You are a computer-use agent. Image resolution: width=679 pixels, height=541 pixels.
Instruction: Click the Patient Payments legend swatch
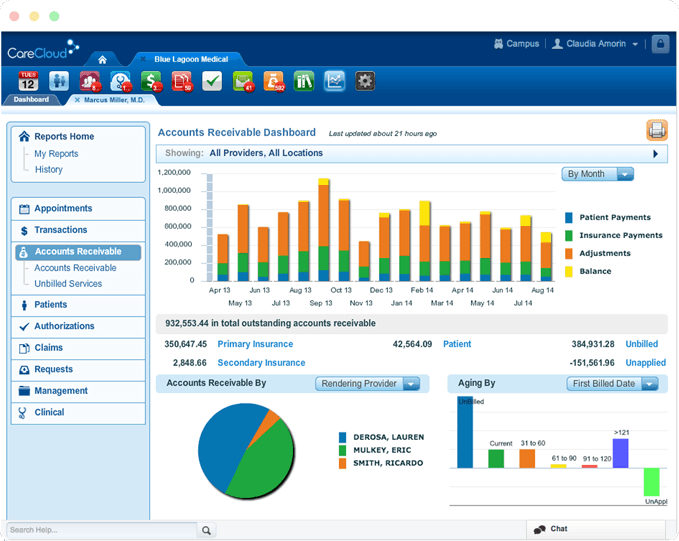pyautogui.click(x=569, y=217)
